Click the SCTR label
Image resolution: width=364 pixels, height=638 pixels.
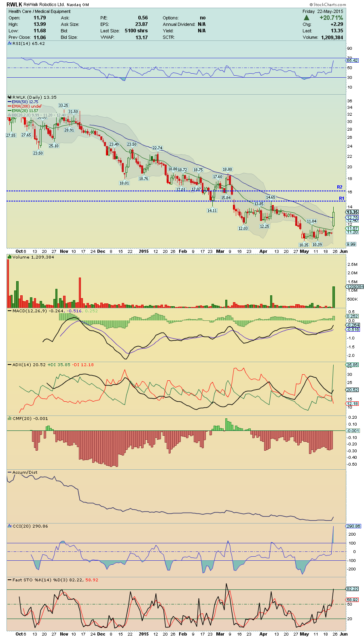[x=169, y=37]
